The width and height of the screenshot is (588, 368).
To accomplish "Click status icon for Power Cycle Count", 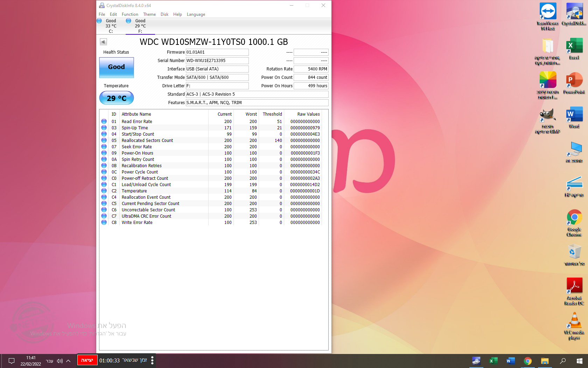I will [x=104, y=172].
